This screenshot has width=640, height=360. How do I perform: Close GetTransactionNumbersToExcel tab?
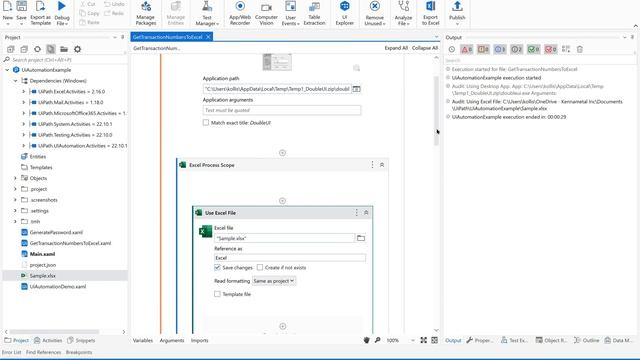click(208, 37)
